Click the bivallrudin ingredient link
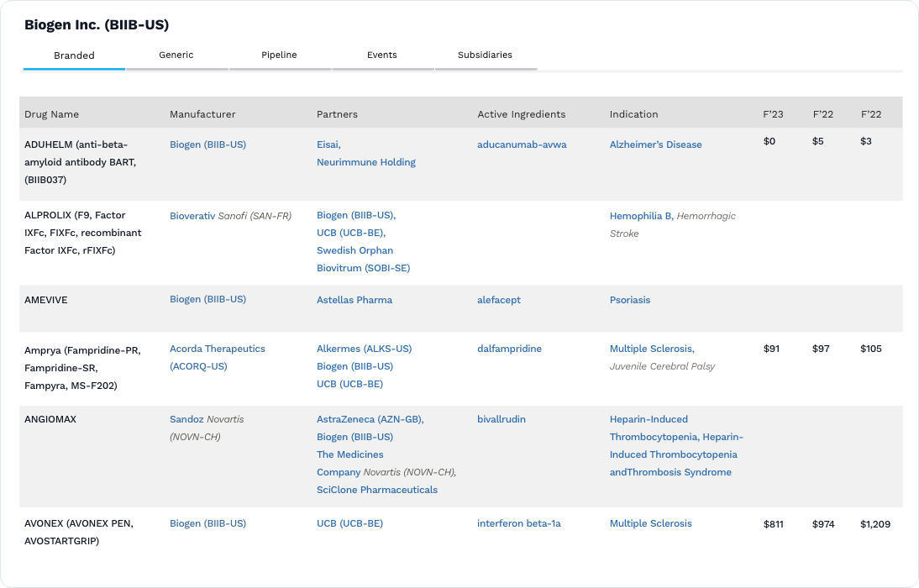 501,419
